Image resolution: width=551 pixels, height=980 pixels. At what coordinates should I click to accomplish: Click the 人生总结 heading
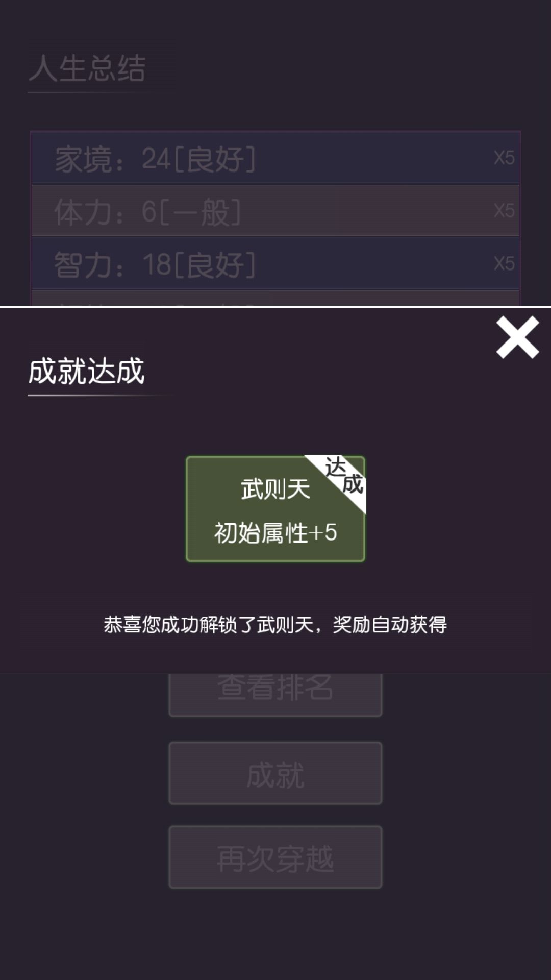[x=87, y=68]
